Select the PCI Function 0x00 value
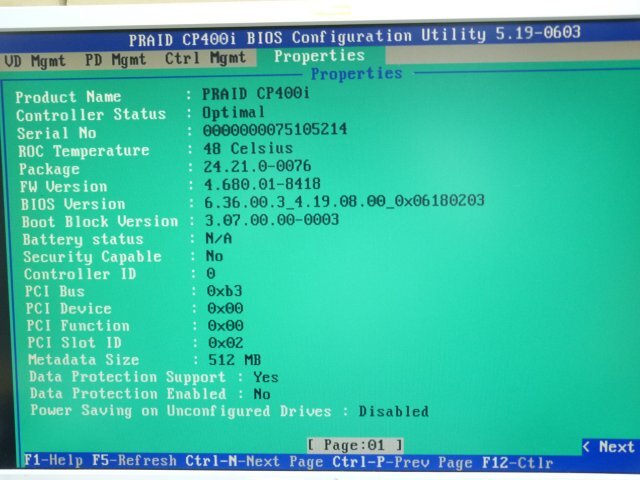640x480 pixels. (x=226, y=325)
